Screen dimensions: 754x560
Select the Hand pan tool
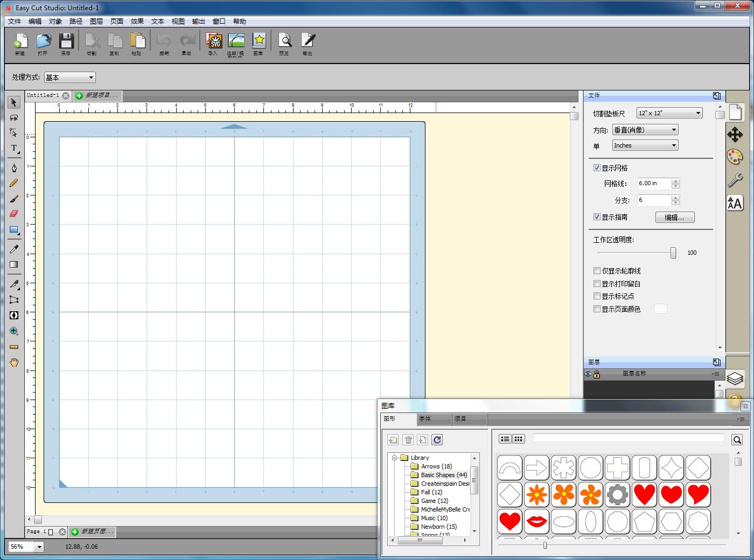pyautogui.click(x=14, y=362)
